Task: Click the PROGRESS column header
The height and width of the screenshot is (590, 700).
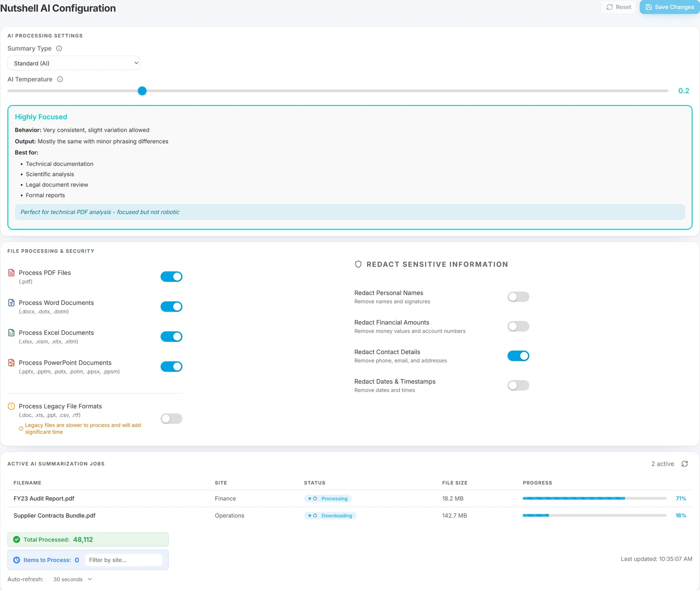Action: 537,483
